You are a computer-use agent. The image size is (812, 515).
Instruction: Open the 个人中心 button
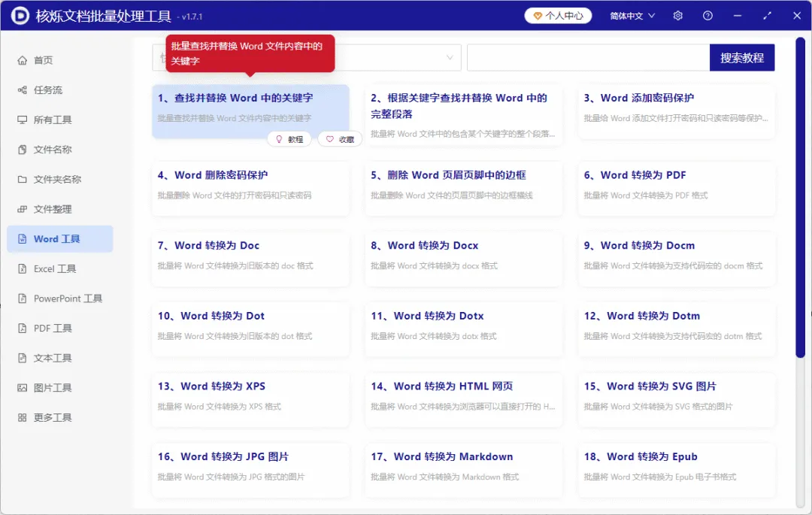pyautogui.click(x=558, y=16)
